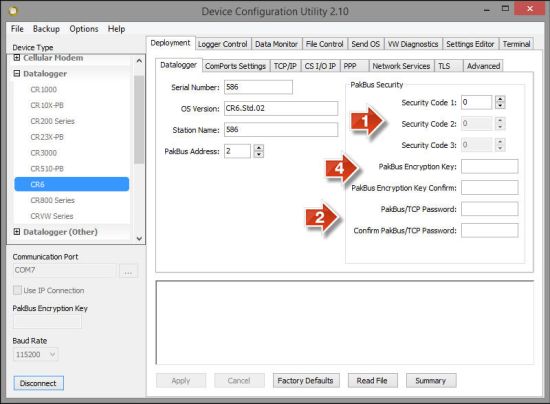Expand the Datalogger (Other) group
The width and height of the screenshot is (550, 404).
click(16, 231)
